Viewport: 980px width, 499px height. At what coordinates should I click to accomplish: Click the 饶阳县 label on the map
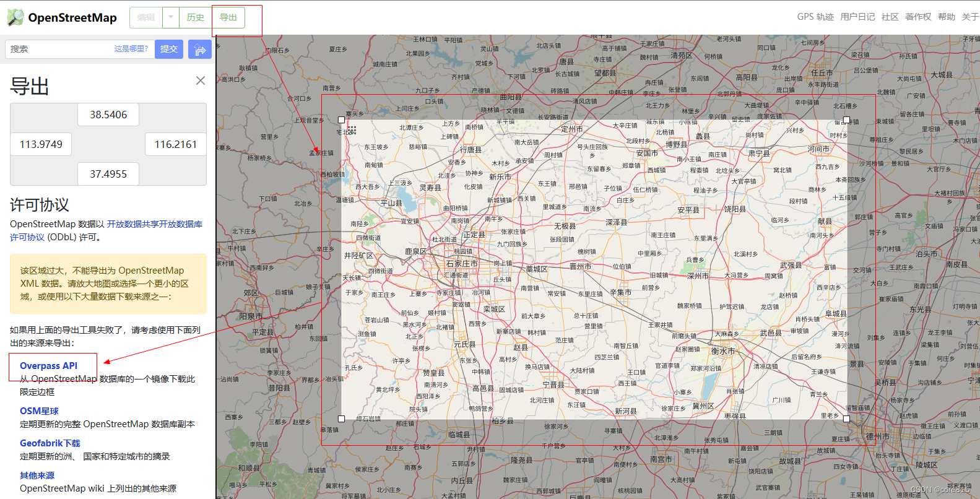pos(735,209)
